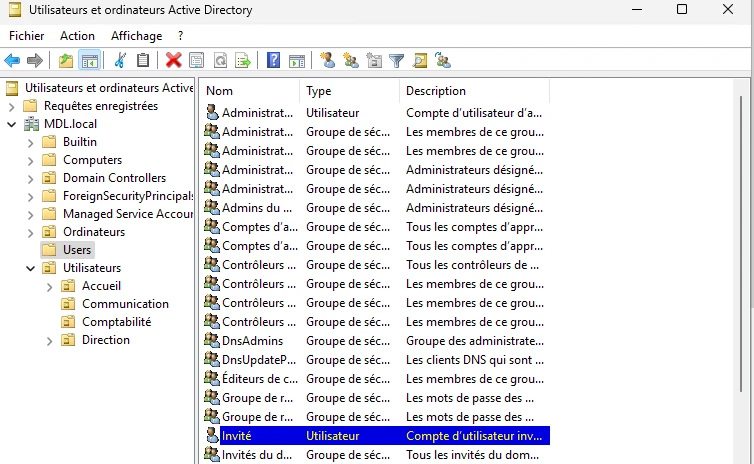Click the Export list toolbar icon
The height and width of the screenshot is (464, 754).
[243, 61]
